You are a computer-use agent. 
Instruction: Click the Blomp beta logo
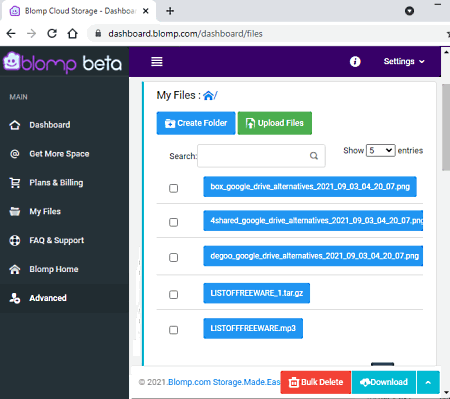[63, 62]
